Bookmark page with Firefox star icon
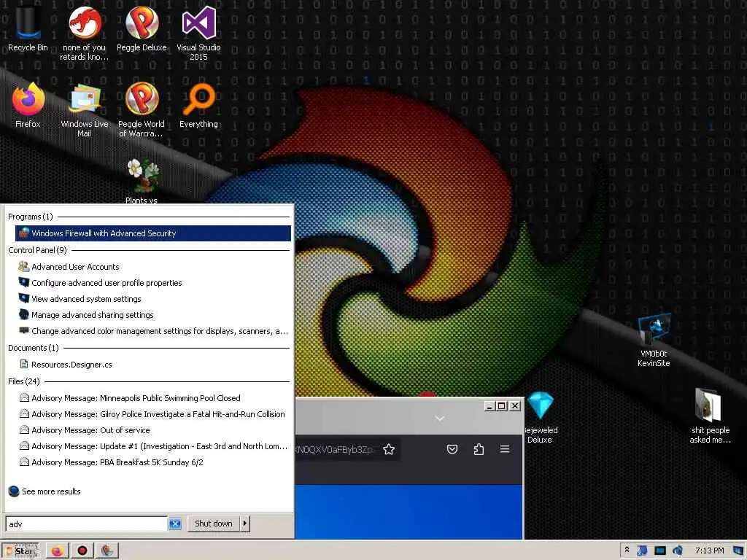This screenshot has width=747, height=560. (x=389, y=449)
